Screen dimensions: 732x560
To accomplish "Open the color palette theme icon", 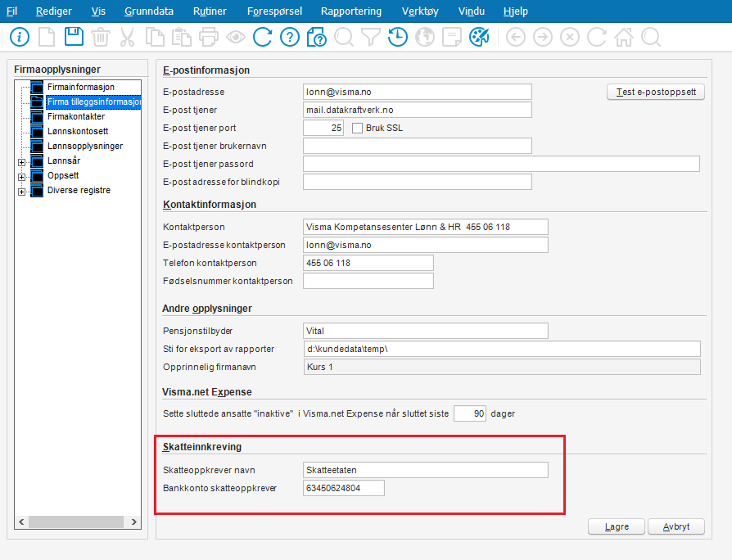I will click(479, 37).
